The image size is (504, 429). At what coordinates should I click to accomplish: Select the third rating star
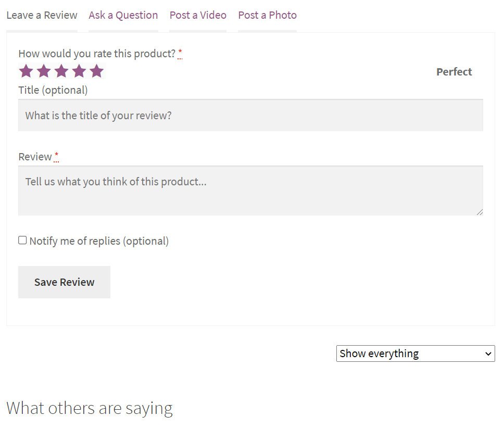[61, 71]
